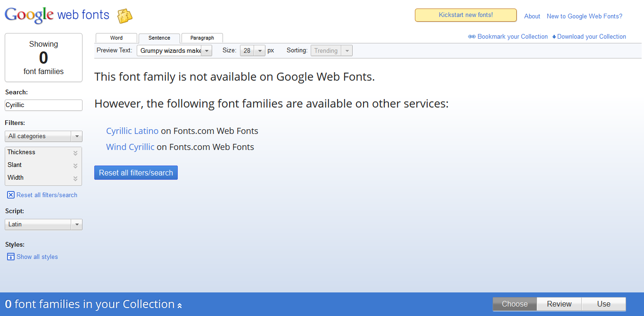This screenshot has width=644, height=316.
Task: Expand the Thickness filter
Action: 75,153
